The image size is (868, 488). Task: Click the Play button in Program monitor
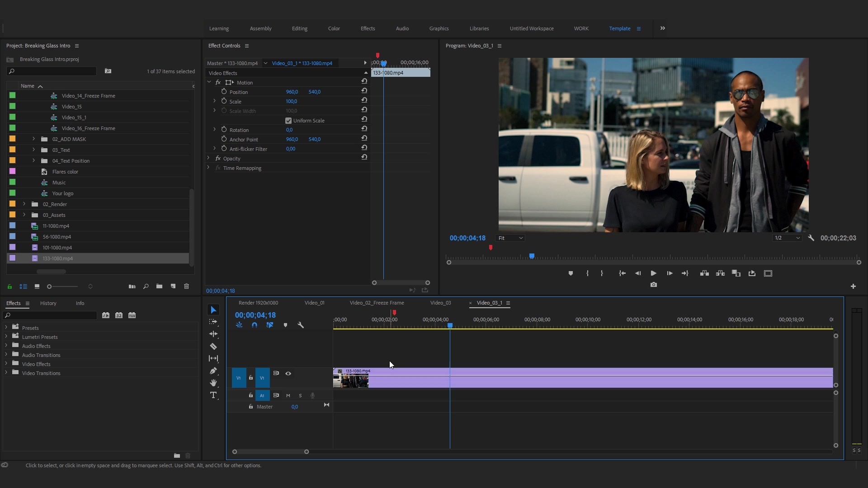pyautogui.click(x=653, y=273)
